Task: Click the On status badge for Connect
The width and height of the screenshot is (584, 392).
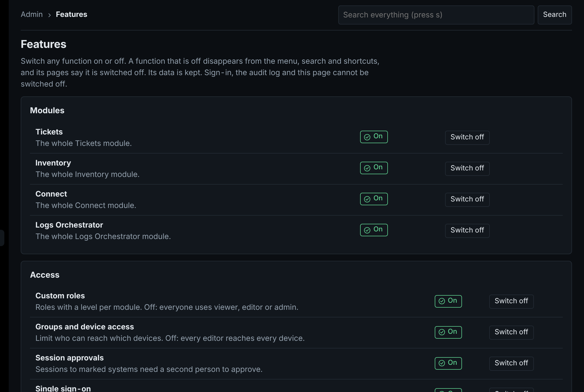Action: [374, 199]
